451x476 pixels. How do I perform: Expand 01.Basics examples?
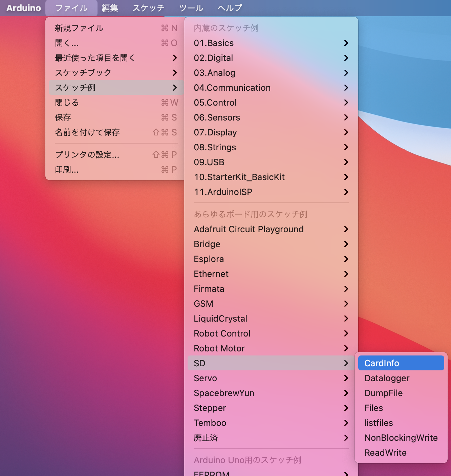pos(271,43)
